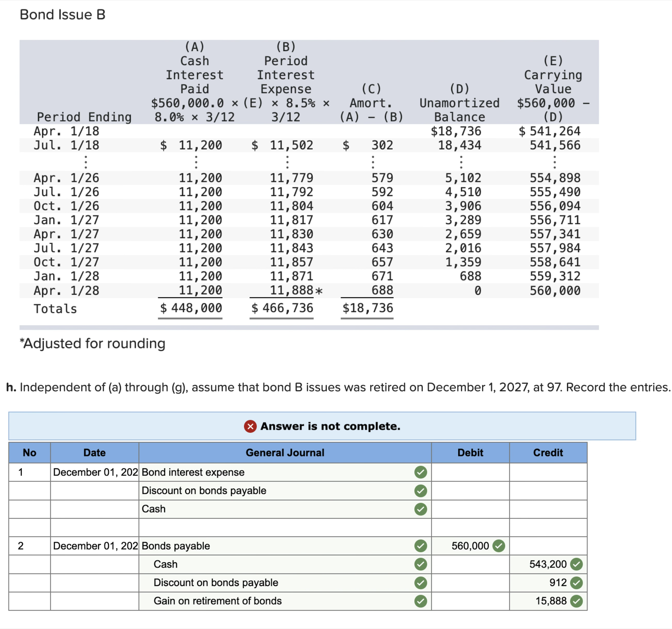Click the checkmark beside the 15,888 credit
This screenshot has width=672, height=629.
tap(576, 601)
